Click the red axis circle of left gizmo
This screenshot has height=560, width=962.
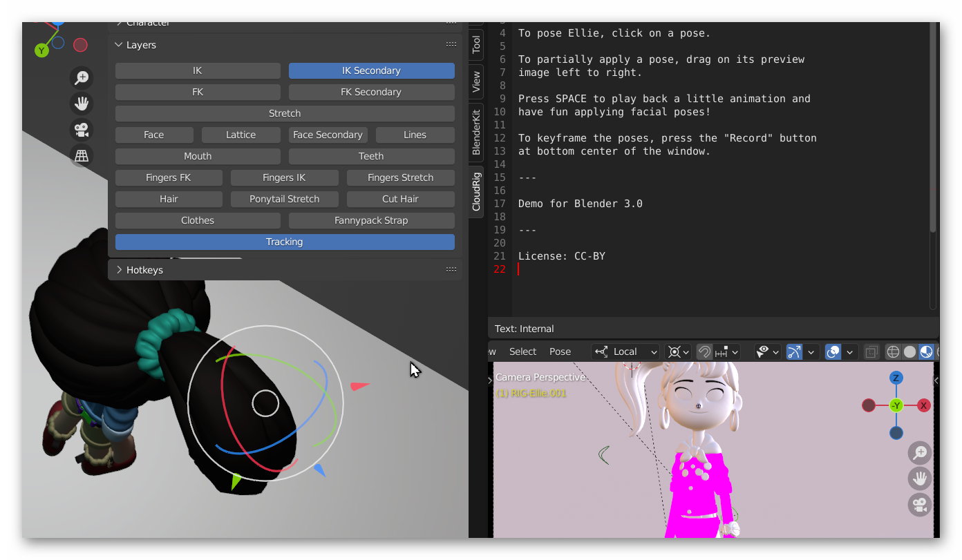point(80,45)
